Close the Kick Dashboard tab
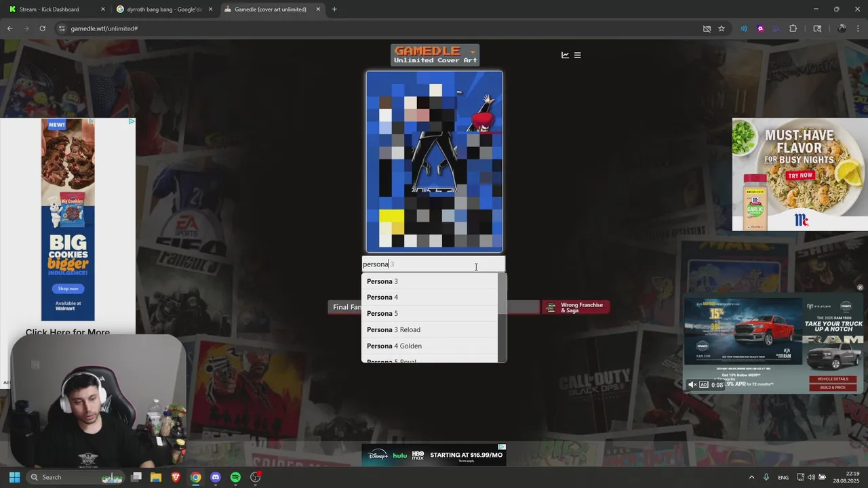This screenshot has height=488, width=868. point(103,9)
